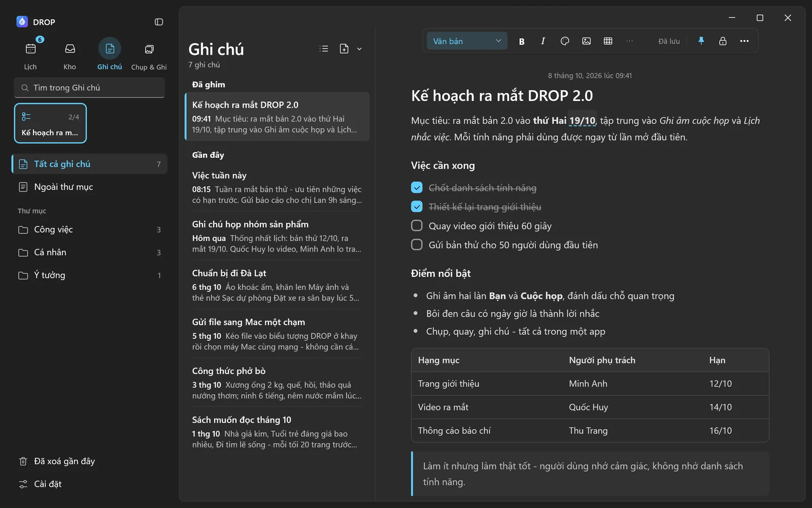Click the Thông cáo báo chí cell
This screenshot has height=508, width=812.
point(487,431)
